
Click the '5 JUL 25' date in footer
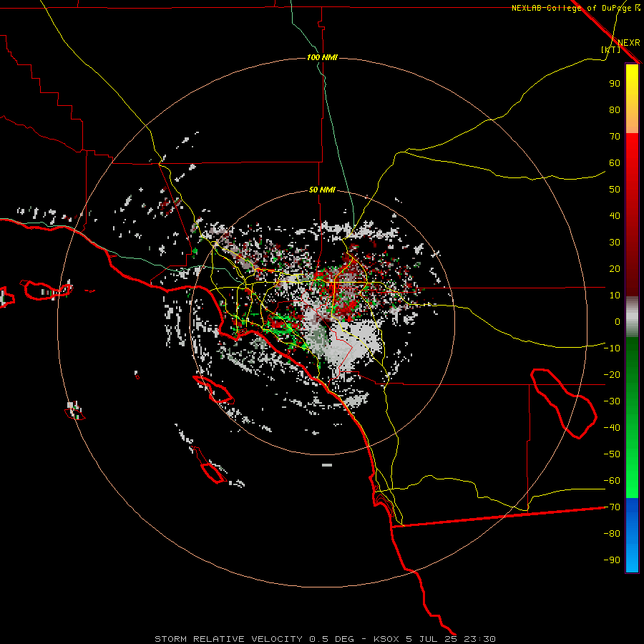(x=431, y=639)
